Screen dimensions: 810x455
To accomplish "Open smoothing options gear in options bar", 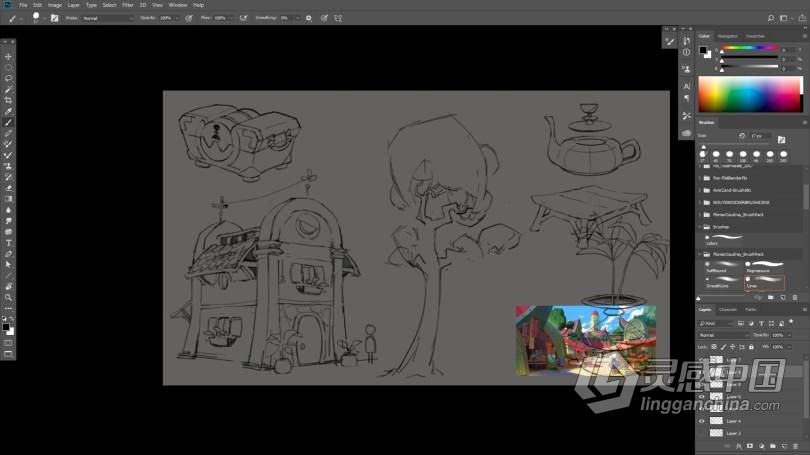I will tap(308, 18).
